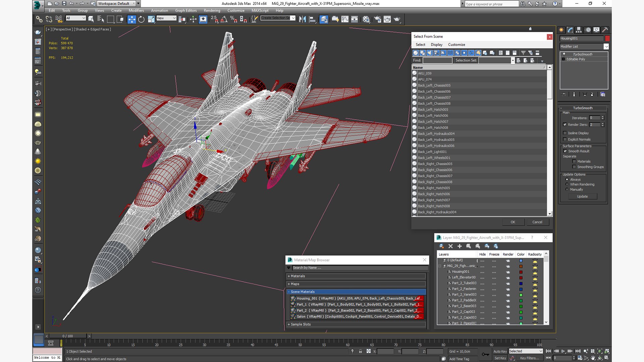Click the Mirror tool icon
644x362 pixels.
click(x=302, y=19)
